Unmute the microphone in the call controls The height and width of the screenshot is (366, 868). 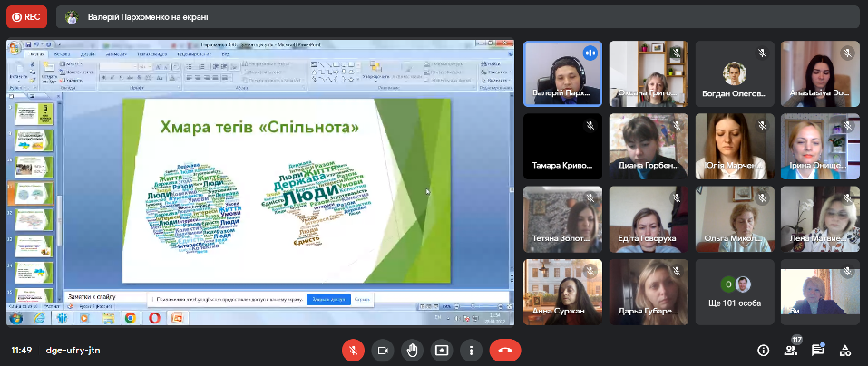pos(354,350)
